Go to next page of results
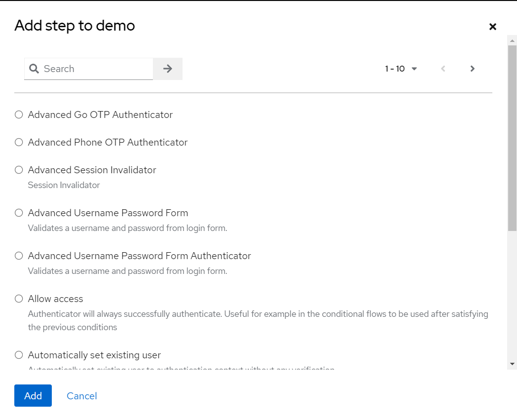Screen dimensions: 517x420 pyautogui.click(x=472, y=69)
